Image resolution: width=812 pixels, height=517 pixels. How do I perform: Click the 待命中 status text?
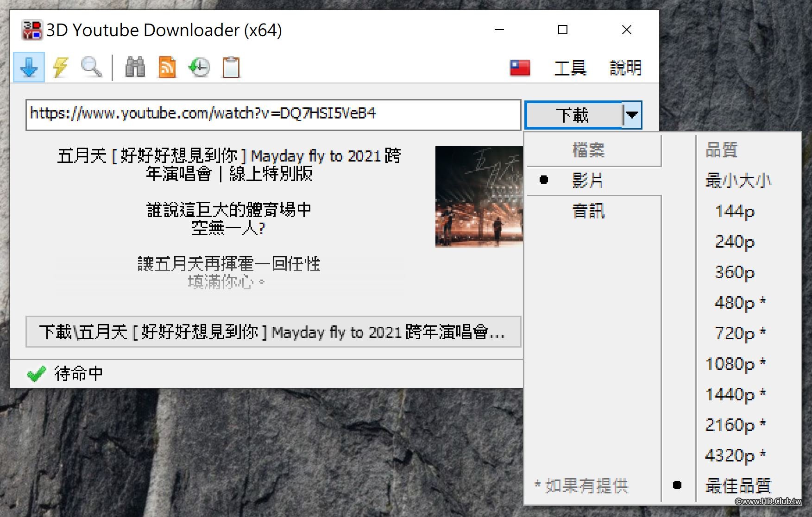[x=78, y=374]
